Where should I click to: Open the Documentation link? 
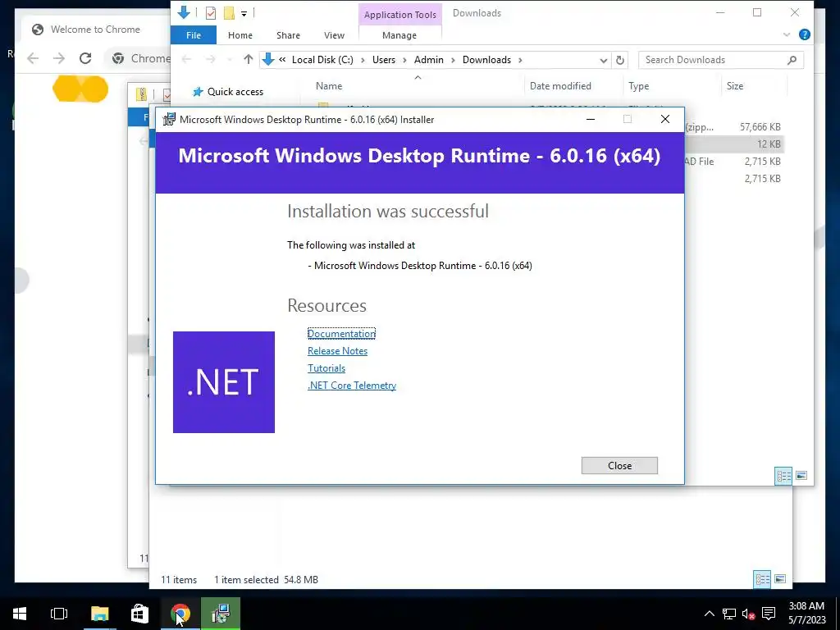(x=341, y=334)
